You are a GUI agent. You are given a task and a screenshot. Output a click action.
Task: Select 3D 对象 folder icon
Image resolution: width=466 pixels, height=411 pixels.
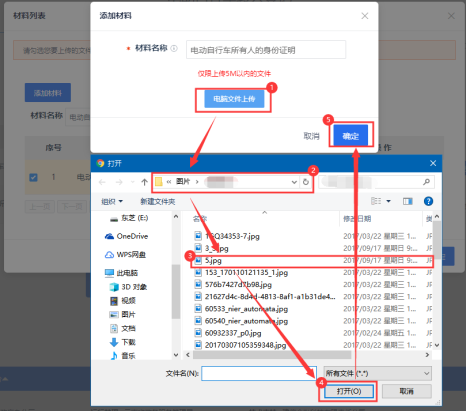pos(114,287)
